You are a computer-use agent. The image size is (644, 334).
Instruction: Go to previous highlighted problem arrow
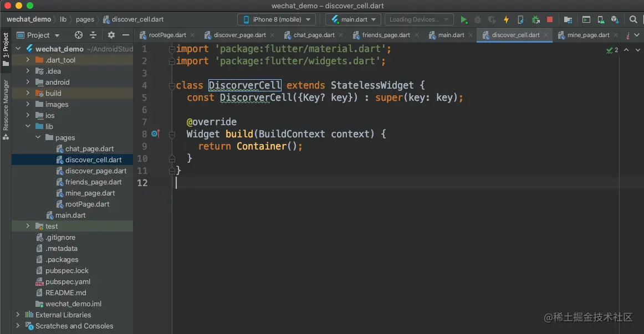click(x=626, y=50)
